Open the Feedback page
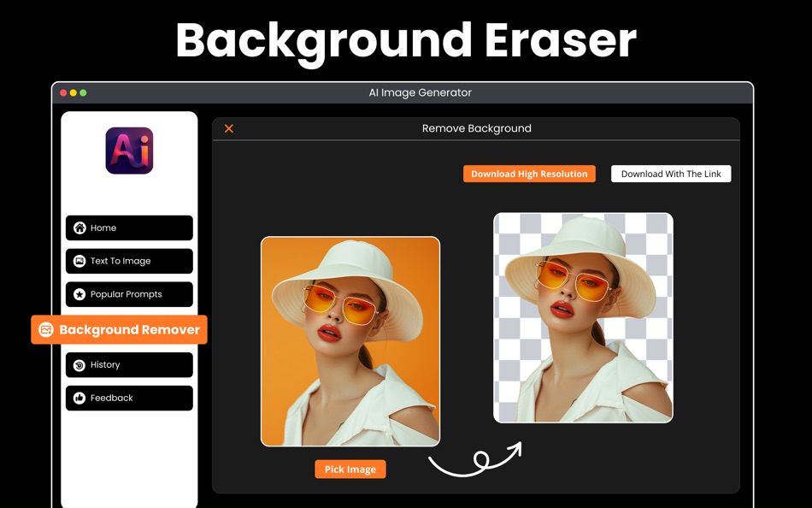This screenshot has height=508, width=812. [x=129, y=399]
